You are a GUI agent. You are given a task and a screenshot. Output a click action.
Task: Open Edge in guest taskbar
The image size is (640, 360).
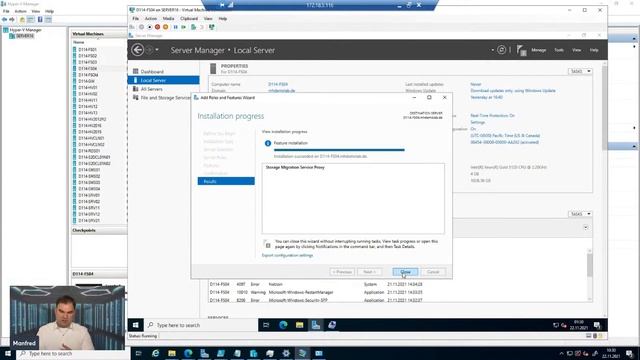coord(283,325)
